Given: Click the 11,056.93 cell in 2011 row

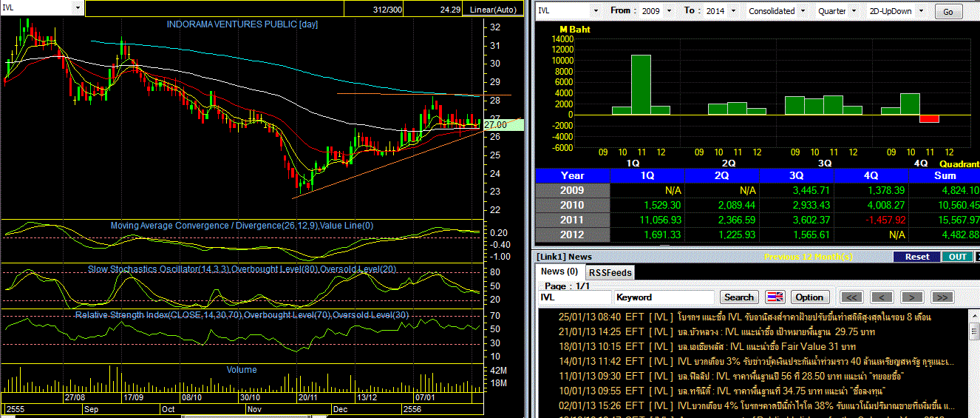Looking at the screenshot, I should click(647, 220).
